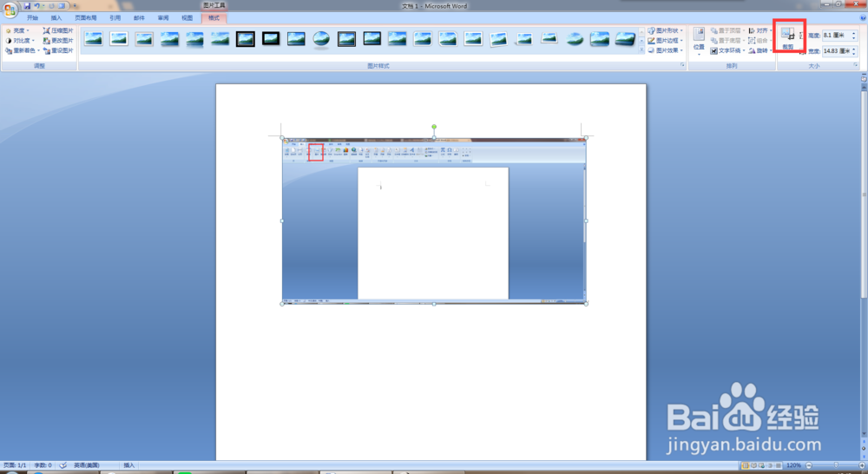The image size is (868, 474).
Task: Click the embedded screenshot picture in the document
Action: [434, 221]
